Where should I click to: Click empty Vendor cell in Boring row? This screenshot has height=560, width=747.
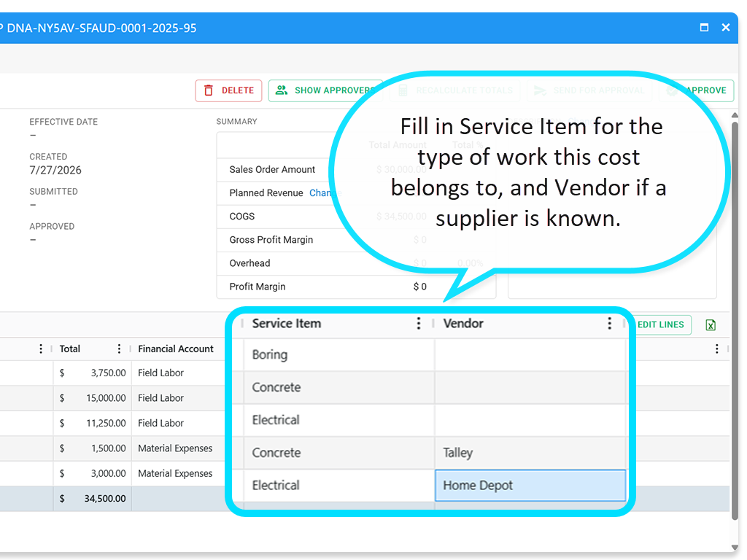click(530, 355)
